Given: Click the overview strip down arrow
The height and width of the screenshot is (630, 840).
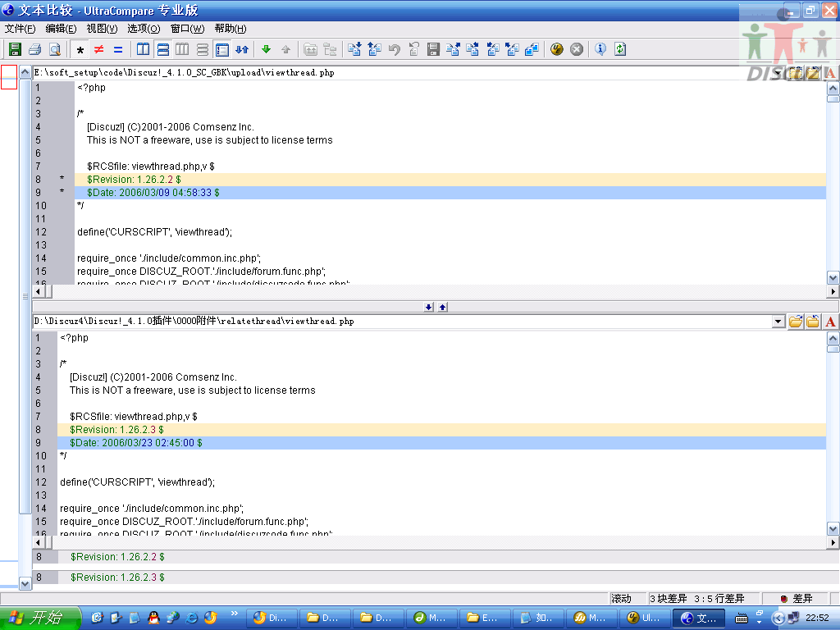Looking at the screenshot, I should tap(25, 583).
